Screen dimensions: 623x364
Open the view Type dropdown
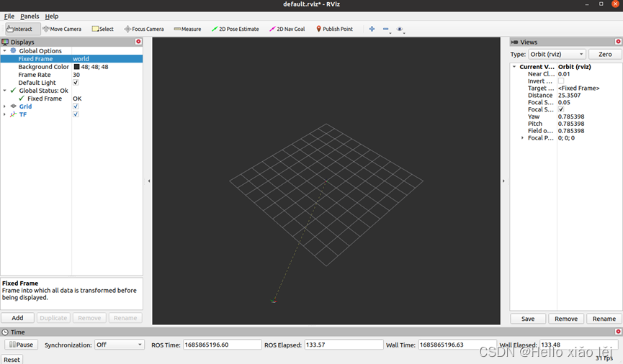coord(557,54)
